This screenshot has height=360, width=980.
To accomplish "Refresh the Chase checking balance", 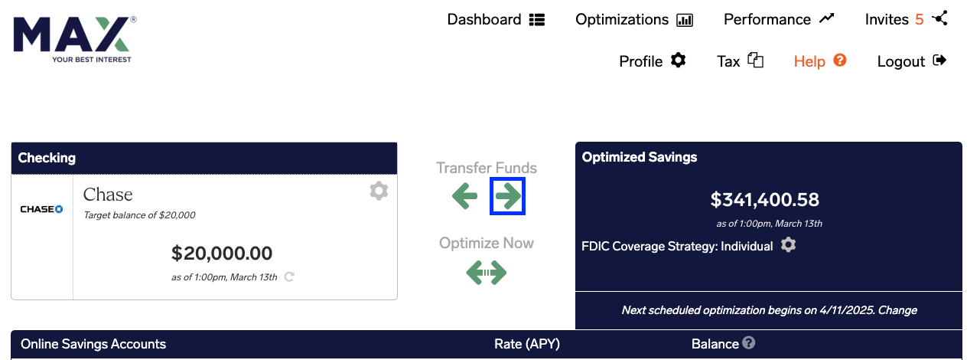I will [x=289, y=277].
